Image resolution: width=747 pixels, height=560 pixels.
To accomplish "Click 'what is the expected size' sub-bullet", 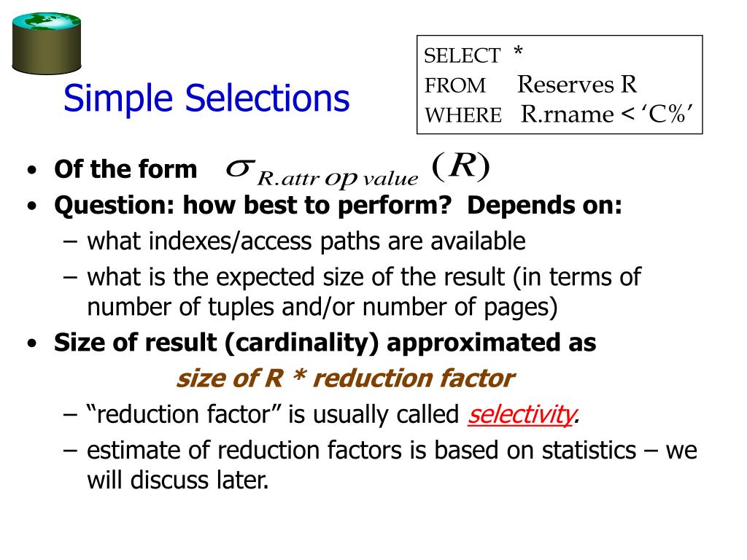I will [x=364, y=277].
